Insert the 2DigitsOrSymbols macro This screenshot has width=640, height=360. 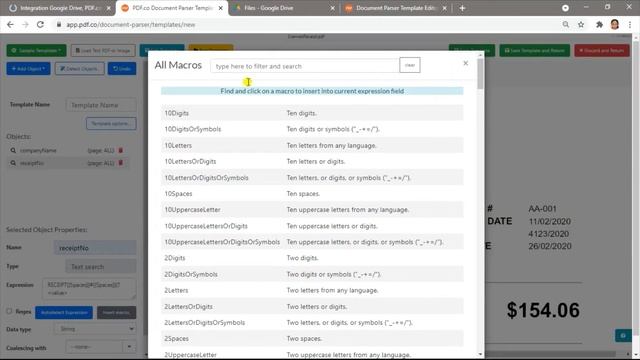click(312, 274)
